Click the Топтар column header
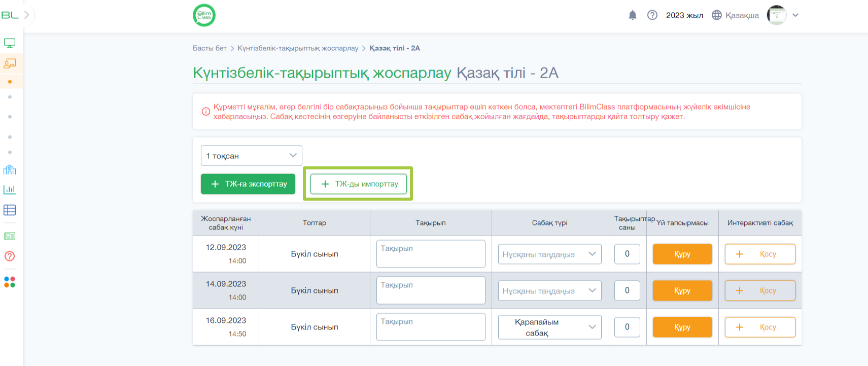Viewport: 868px width, 366px height. point(315,223)
